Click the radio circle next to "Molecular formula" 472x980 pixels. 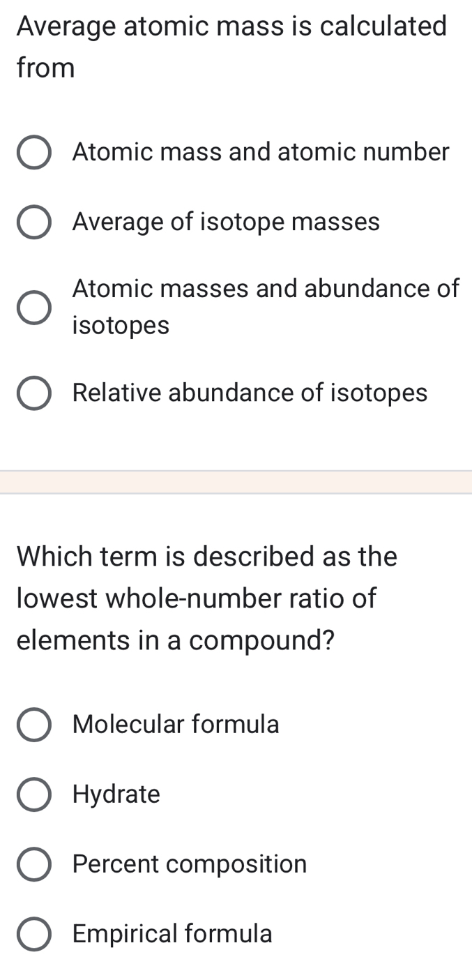pos(33,724)
